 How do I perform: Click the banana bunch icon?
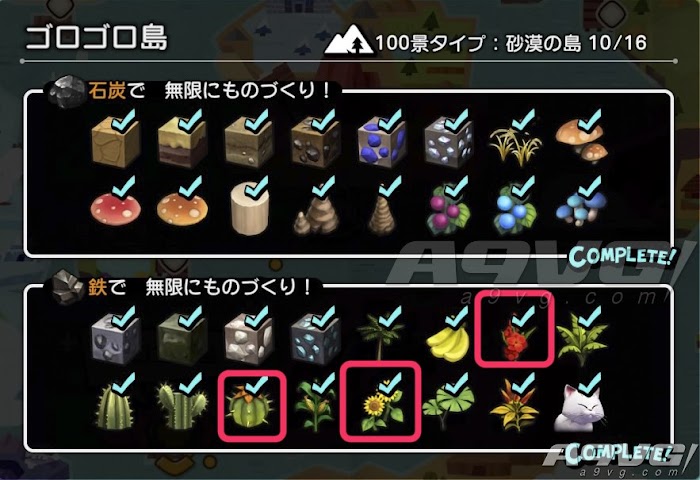(x=448, y=342)
